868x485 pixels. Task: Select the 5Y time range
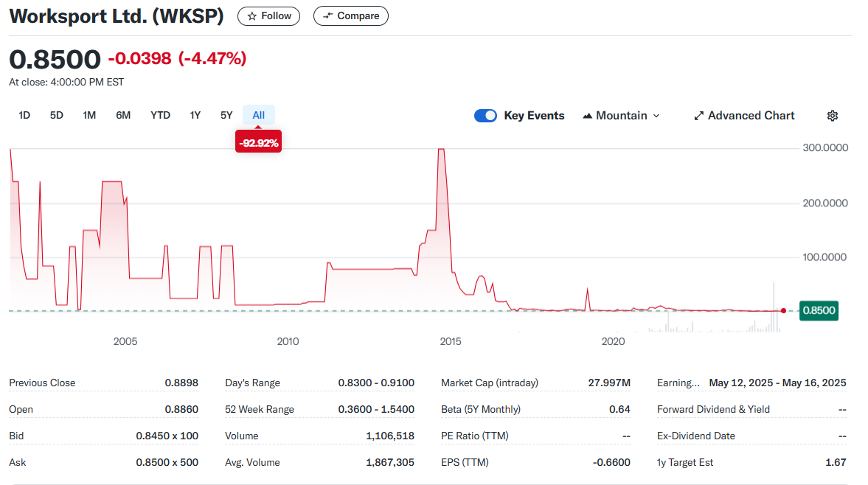click(x=226, y=115)
